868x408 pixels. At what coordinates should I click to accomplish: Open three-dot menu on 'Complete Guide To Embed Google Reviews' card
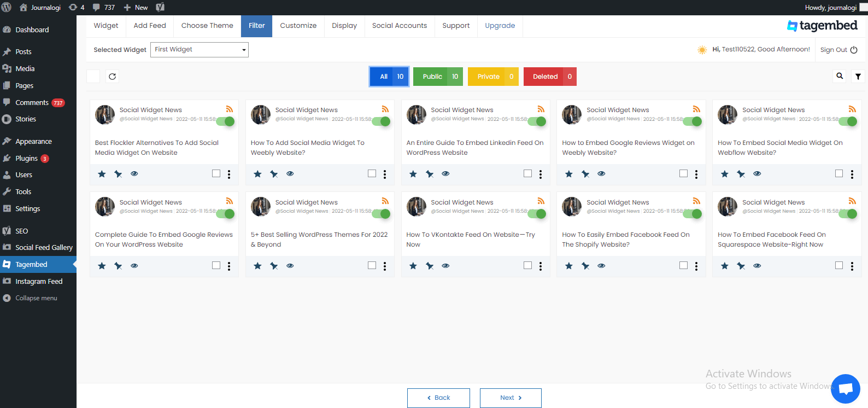[229, 266]
